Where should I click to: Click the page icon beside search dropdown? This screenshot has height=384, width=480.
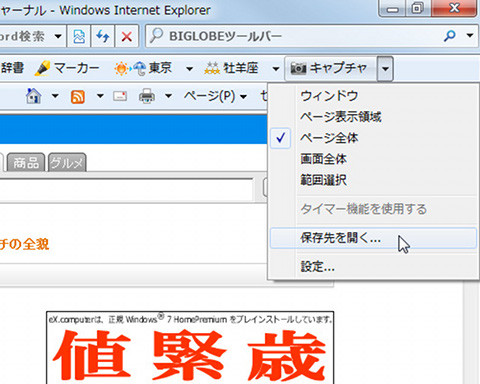(x=79, y=36)
